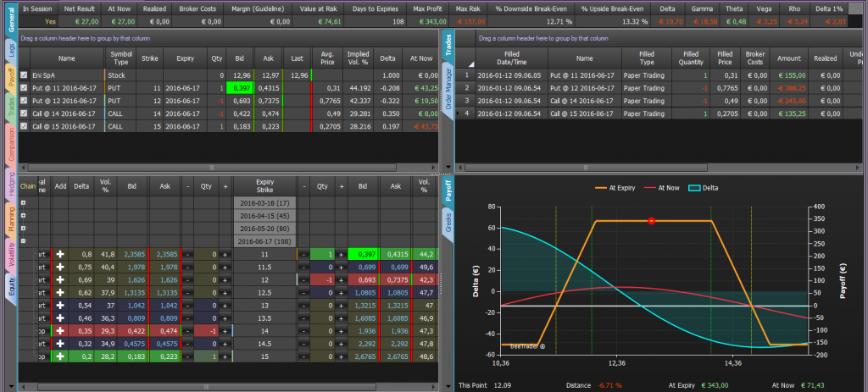Viewport: 868px width, 392px height.
Task: Uncheck the Put @ 11 2016-06-17 leg checkbox
Action: pyautogui.click(x=24, y=88)
